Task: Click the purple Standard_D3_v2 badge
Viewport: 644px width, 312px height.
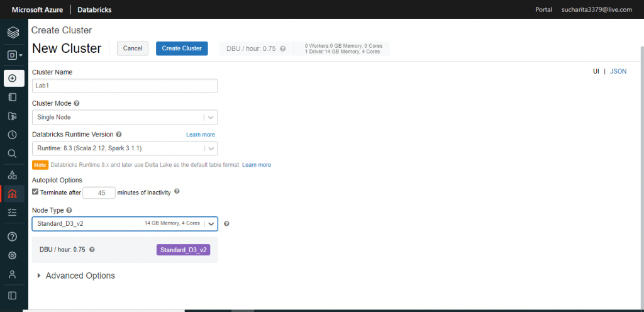Action: coord(183,250)
